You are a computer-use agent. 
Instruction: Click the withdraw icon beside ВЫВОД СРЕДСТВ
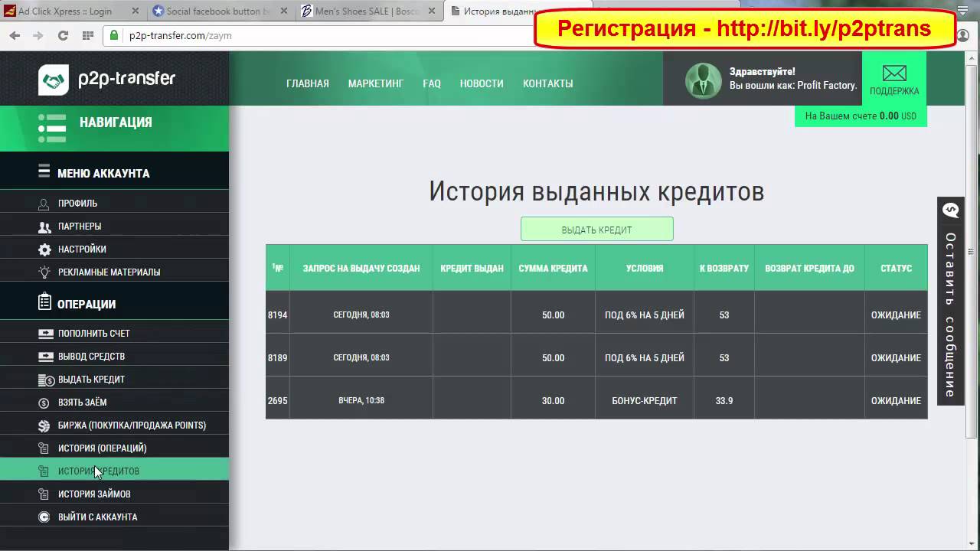45,357
